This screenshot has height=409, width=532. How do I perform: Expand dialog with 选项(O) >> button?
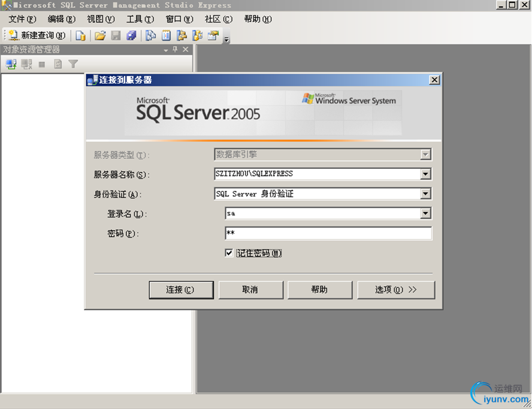coord(396,290)
